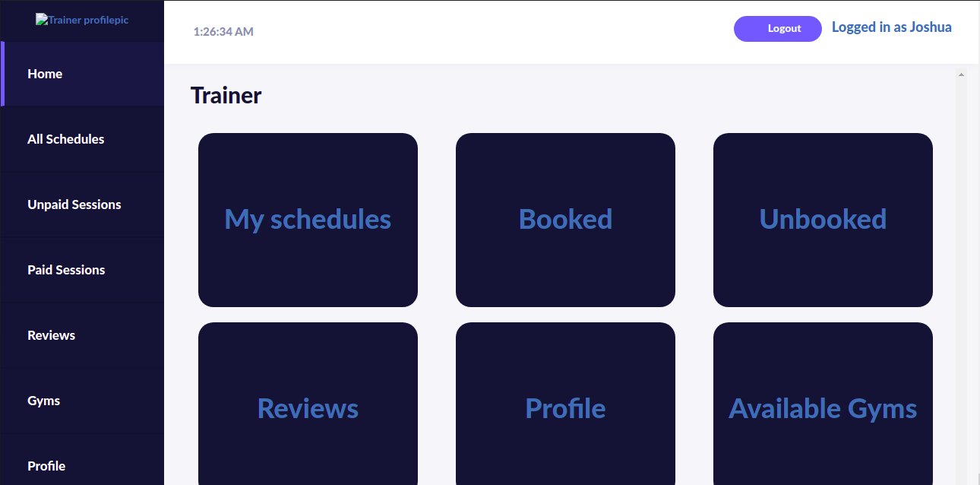Open All Schedules from the sidebar
This screenshot has height=485, width=980.
pyautogui.click(x=66, y=139)
